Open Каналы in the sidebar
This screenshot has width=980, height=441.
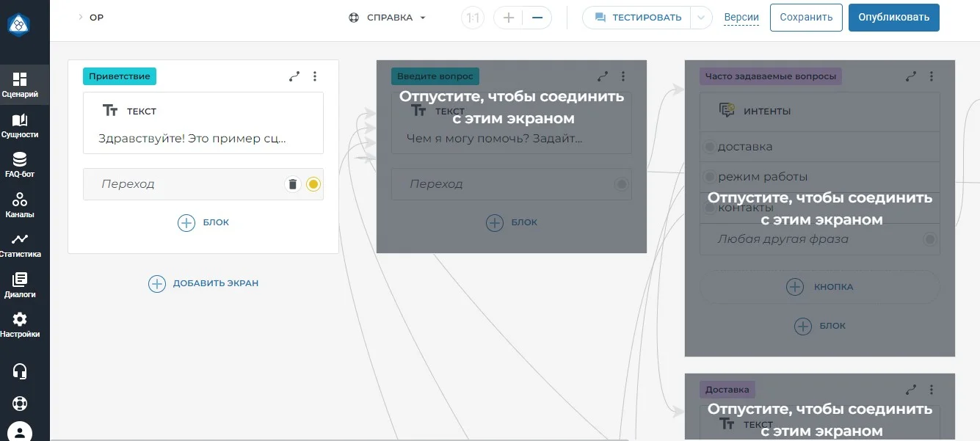pos(20,205)
